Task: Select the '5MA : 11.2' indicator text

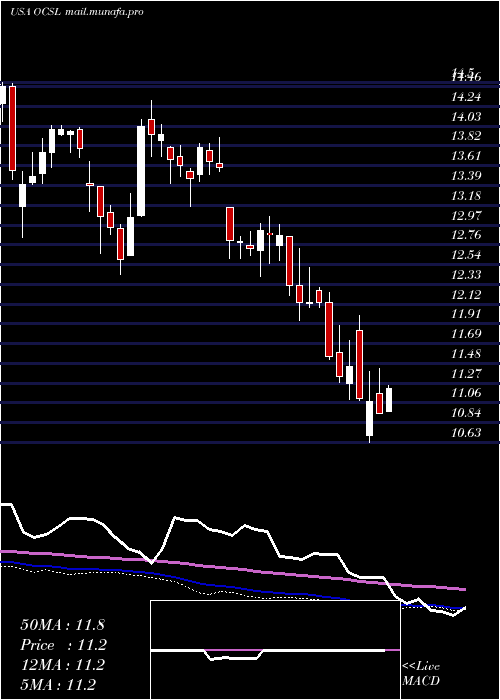Action: pyautogui.click(x=58, y=684)
